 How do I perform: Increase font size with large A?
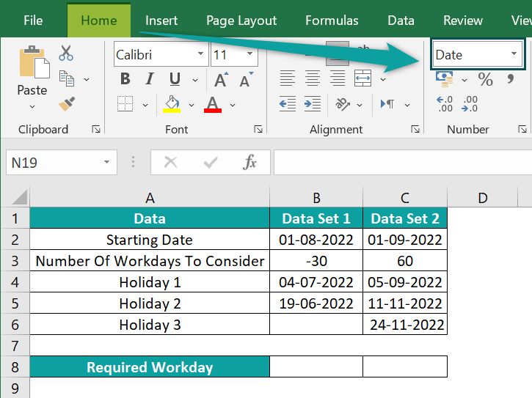(221, 79)
